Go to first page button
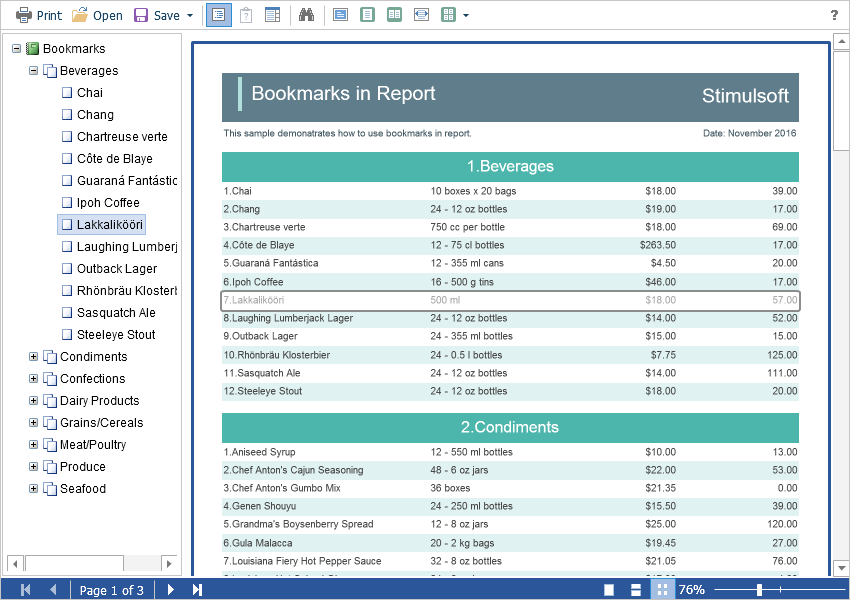Image resolution: width=850 pixels, height=600 pixels. (25, 590)
